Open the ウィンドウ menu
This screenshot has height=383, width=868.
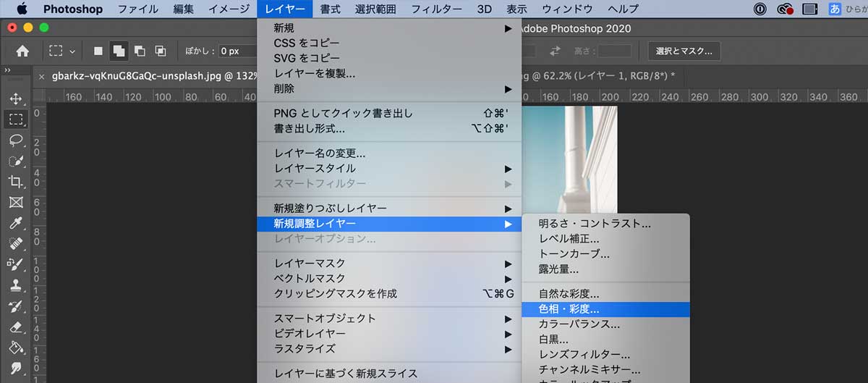(x=569, y=9)
